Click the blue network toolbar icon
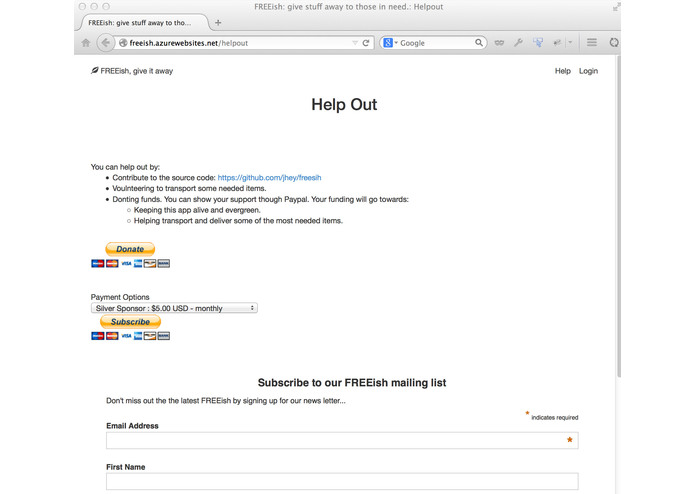The image size is (695, 494). tap(538, 43)
